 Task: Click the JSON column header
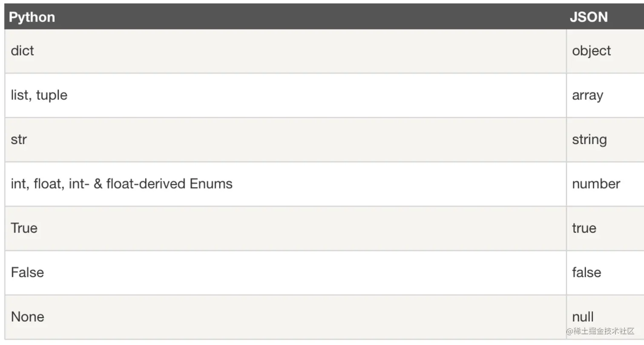pos(589,17)
